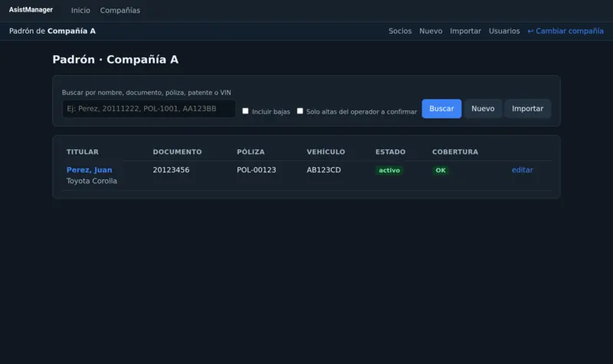Click the blue Buscar button
The width and height of the screenshot is (613, 364).
pyautogui.click(x=441, y=109)
